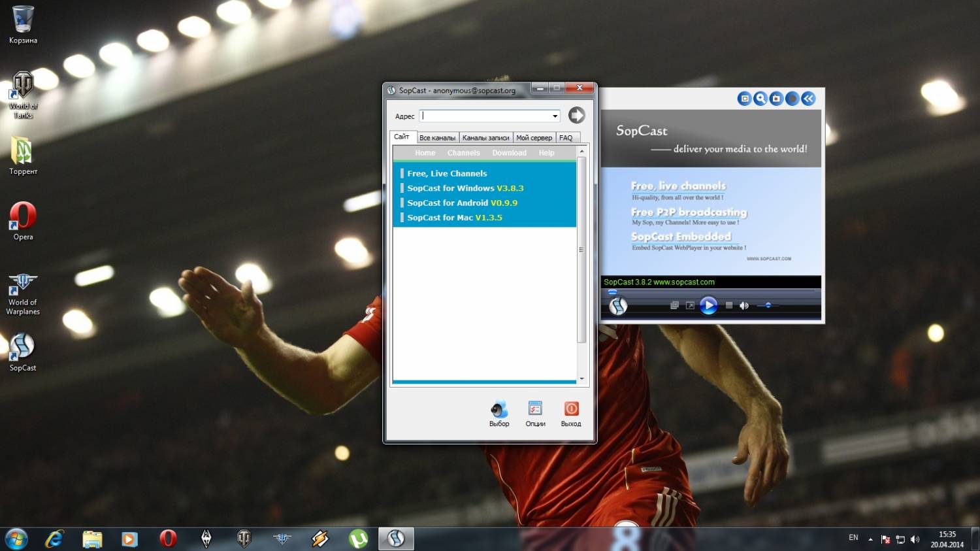Click the player seek bar handle

click(x=612, y=292)
